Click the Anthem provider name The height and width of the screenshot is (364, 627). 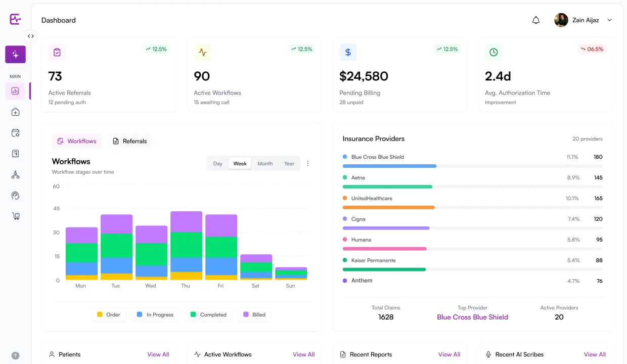pyautogui.click(x=362, y=281)
